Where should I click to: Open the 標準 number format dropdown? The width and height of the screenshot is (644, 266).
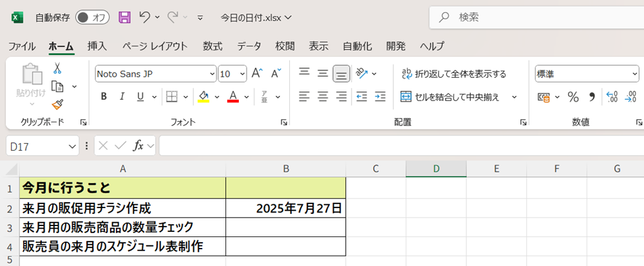point(635,74)
